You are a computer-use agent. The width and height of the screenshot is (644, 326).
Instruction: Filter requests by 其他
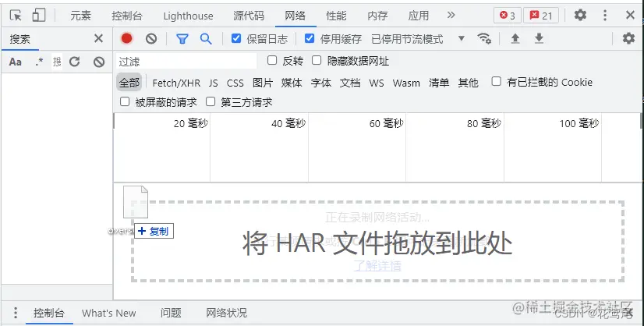point(469,83)
